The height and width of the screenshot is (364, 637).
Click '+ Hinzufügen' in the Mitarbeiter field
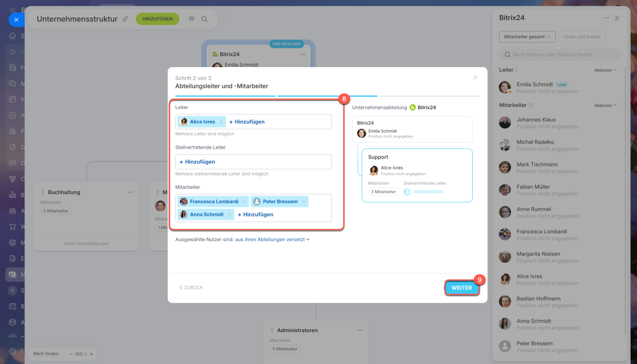click(255, 214)
